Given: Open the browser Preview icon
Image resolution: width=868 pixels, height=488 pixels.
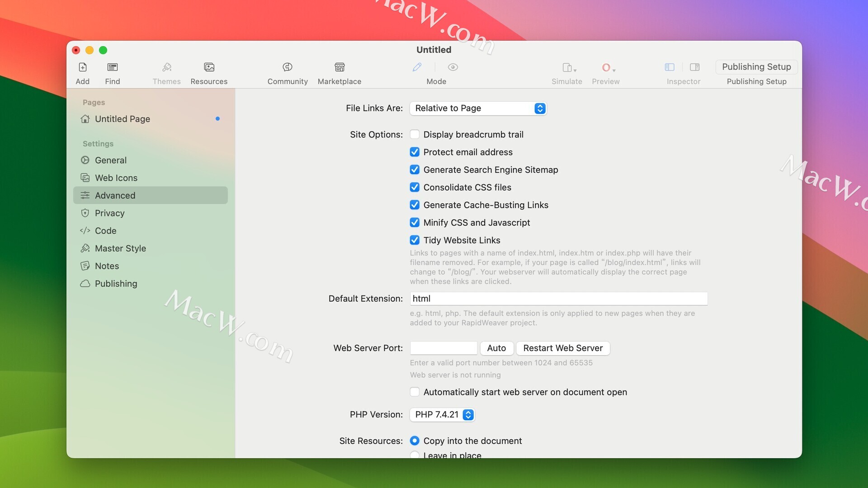Looking at the screenshot, I should coord(608,68).
